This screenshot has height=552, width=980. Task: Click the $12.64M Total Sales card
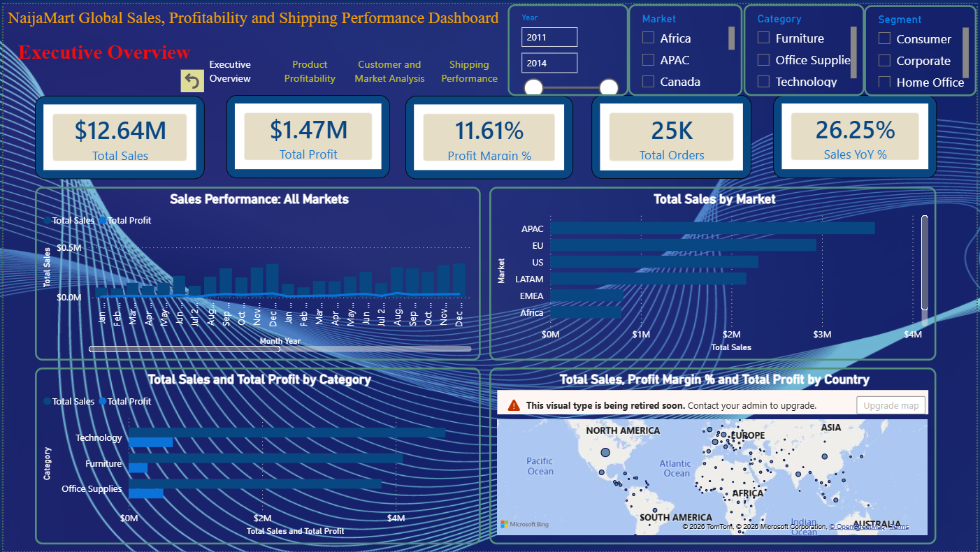click(x=120, y=137)
